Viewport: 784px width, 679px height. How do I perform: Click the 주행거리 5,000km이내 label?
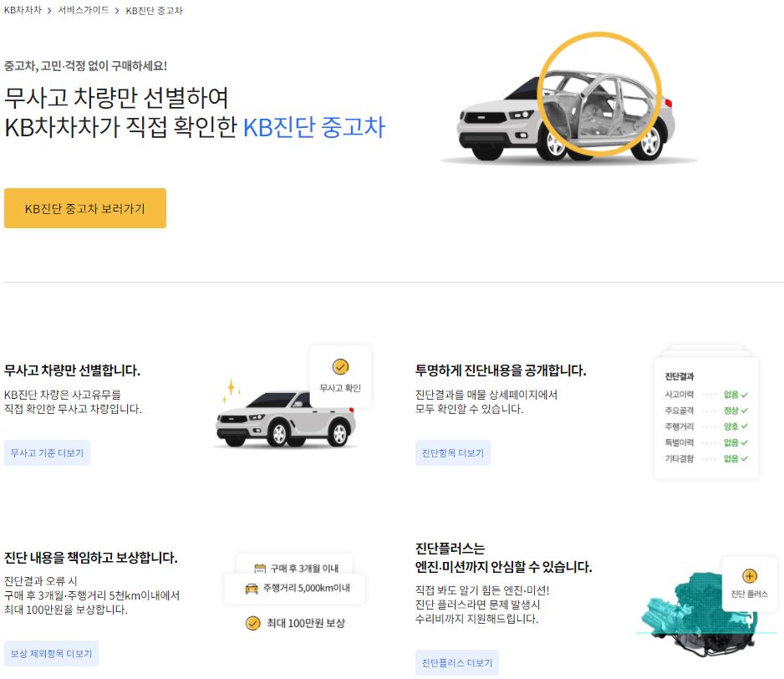click(307, 589)
